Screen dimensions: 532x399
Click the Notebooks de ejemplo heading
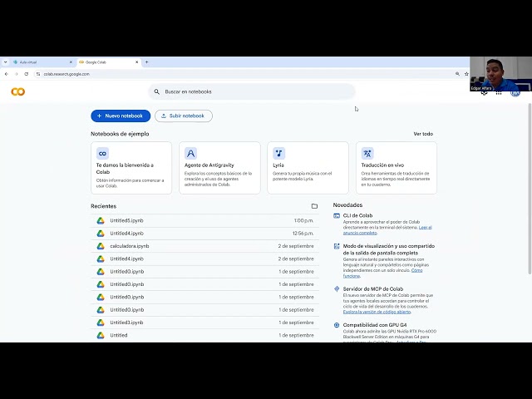click(x=120, y=134)
